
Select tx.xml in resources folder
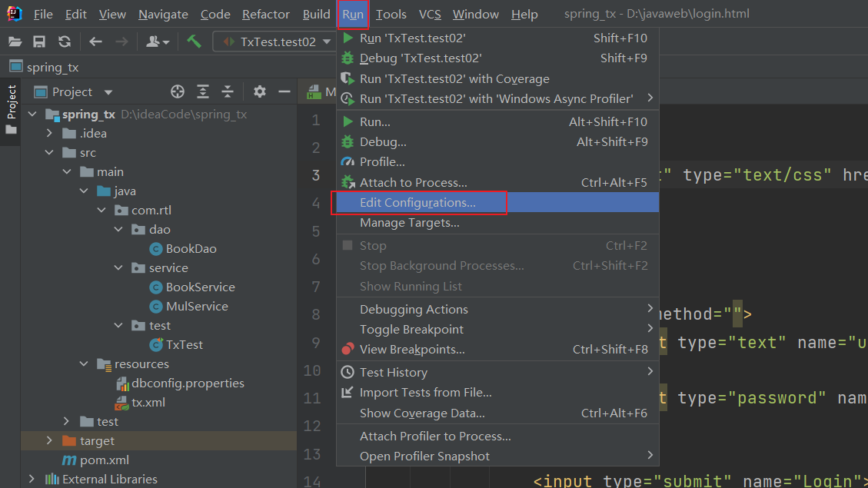tap(148, 402)
